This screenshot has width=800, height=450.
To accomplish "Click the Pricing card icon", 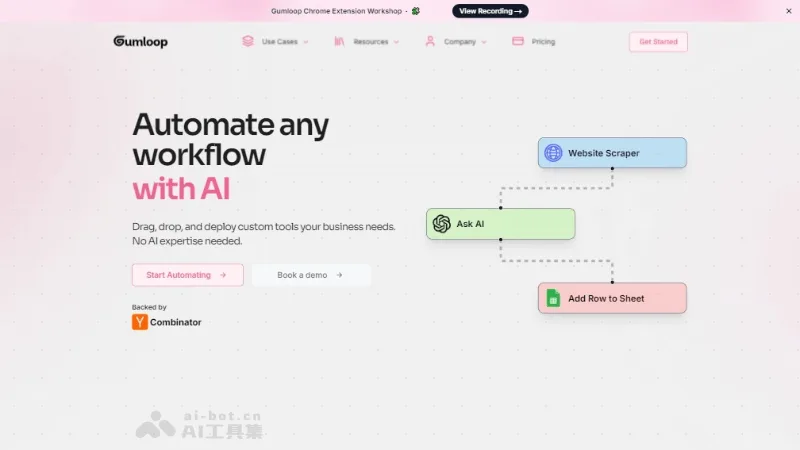I will (518, 41).
